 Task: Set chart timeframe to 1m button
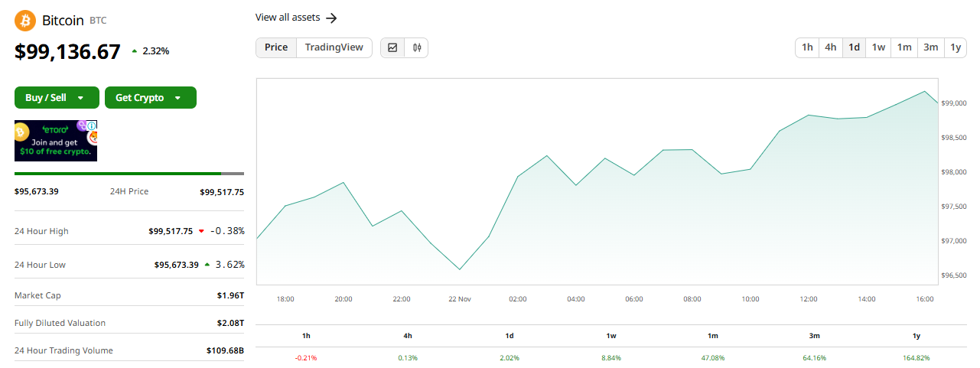(904, 47)
